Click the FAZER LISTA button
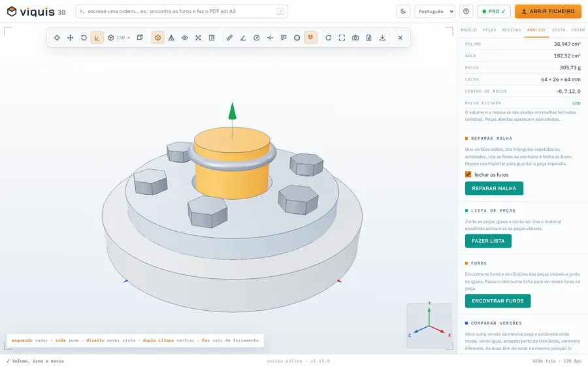Image resolution: width=588 pixels, height=367 pixels. [x=488, y=241]
